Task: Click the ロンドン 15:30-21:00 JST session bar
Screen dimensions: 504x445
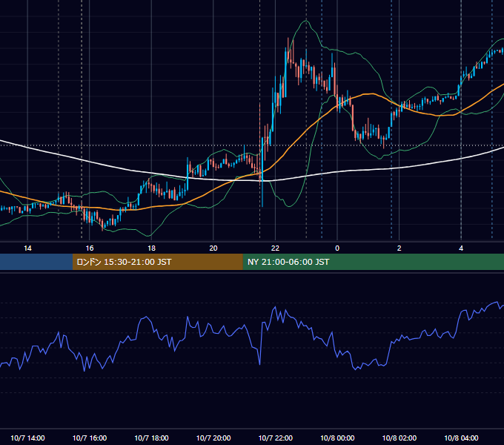Action: click(157, 262)
